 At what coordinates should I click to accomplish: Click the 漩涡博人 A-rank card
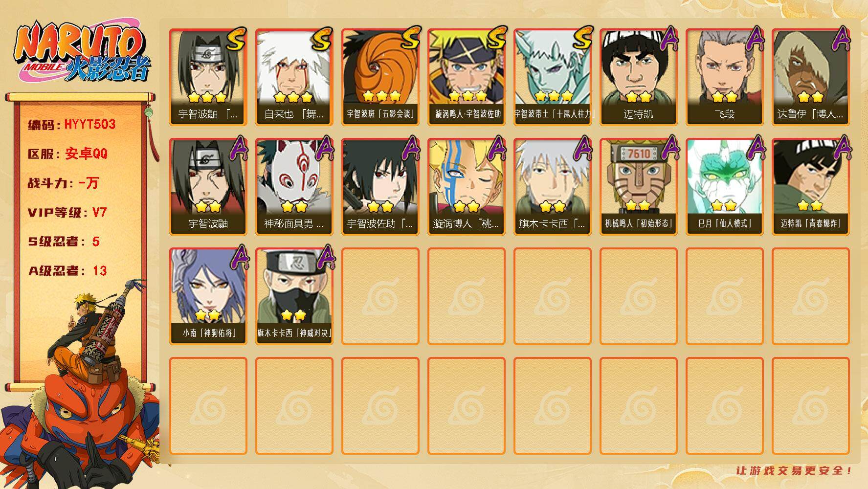[x=466, y=187]
